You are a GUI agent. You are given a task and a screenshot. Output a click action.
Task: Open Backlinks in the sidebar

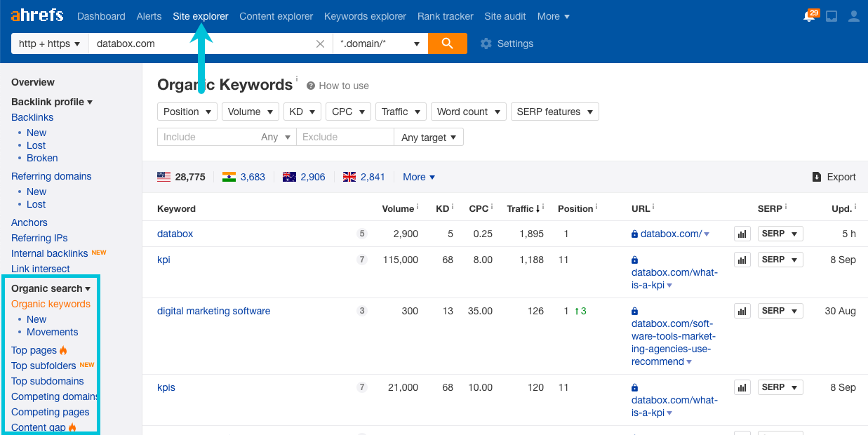point(32,117)
